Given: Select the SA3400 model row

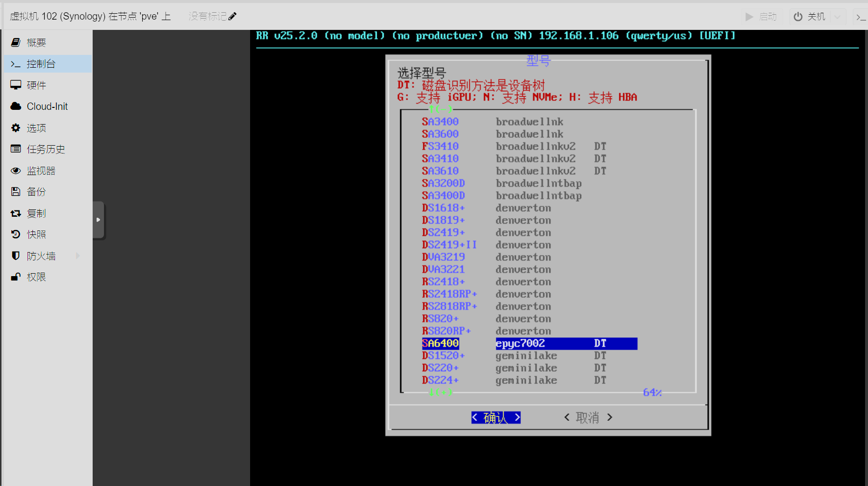Looking at the screenshot, I should [x=530, y=122].
